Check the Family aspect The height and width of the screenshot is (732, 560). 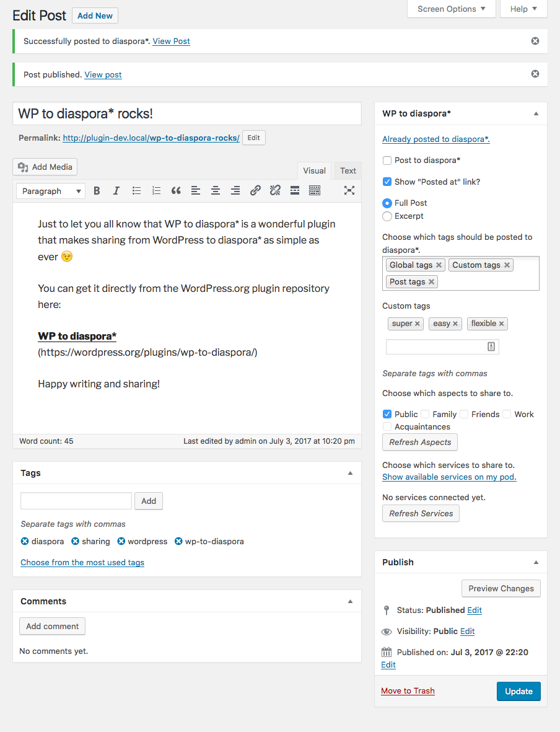pos(425,414)
